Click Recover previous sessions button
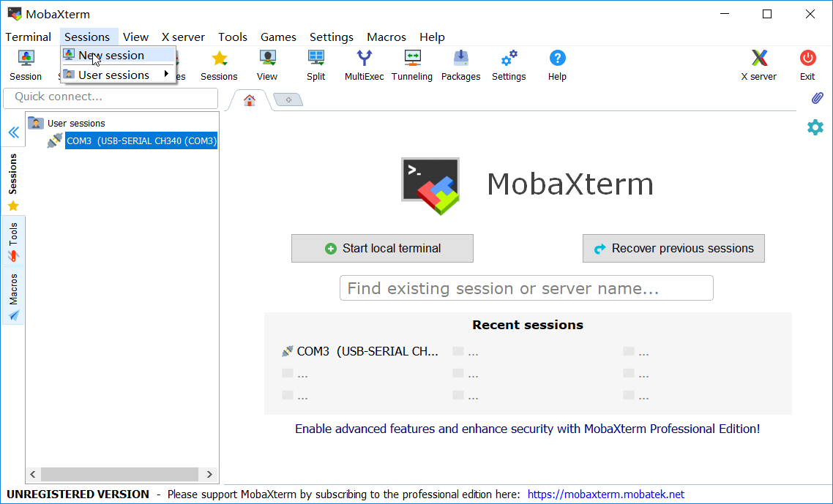The height and width of the screenshot is (504, 833). click(673, 249)
